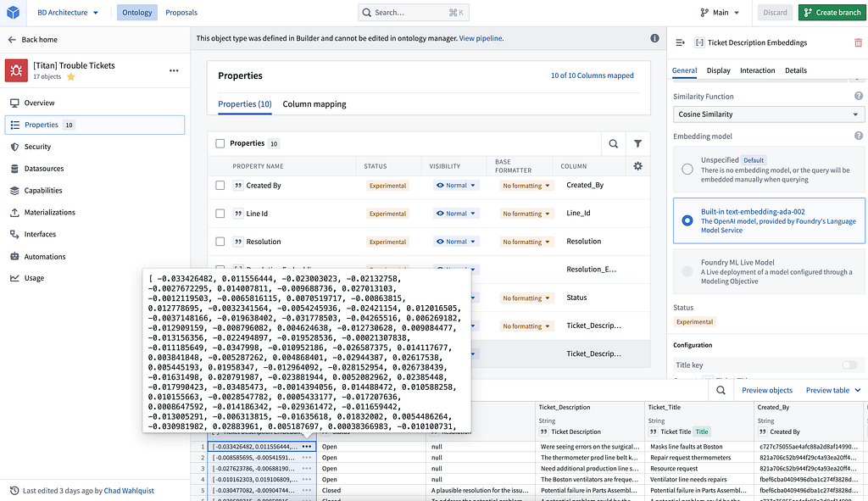Click the embedding type icon in the panel header
868x501 pixels.
pos(699,42)
